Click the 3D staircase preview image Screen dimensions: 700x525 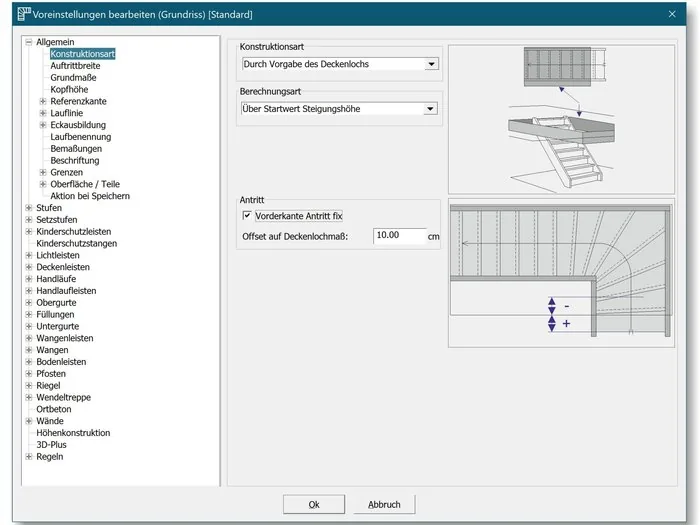(x=561, y=119)
